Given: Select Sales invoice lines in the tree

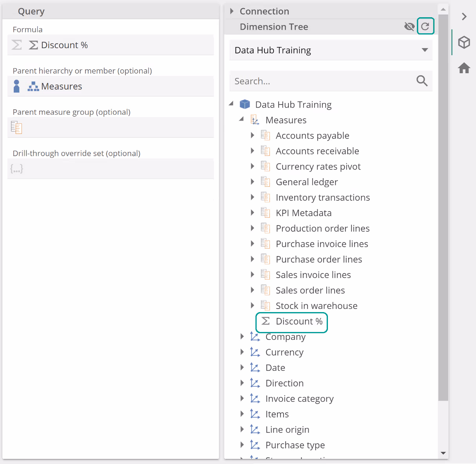Looking at the screenshot, I should point(313,275).
